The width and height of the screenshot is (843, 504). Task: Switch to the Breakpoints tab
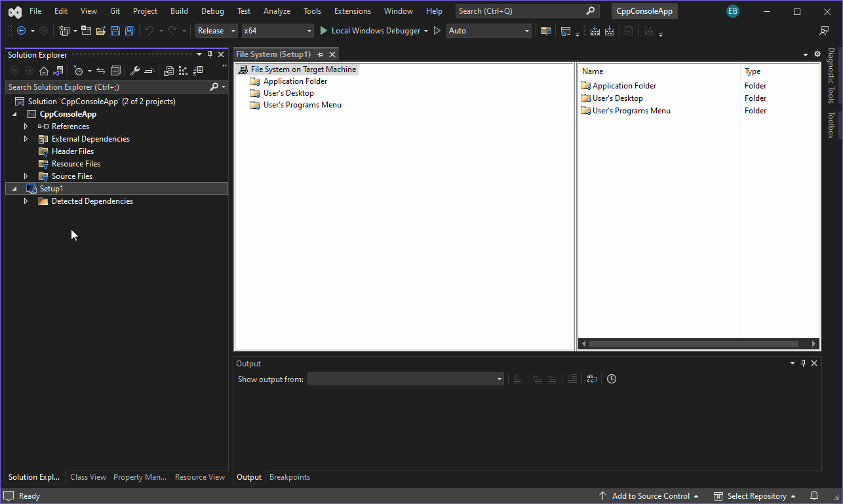pyautogui.click(x=290, y=477)
